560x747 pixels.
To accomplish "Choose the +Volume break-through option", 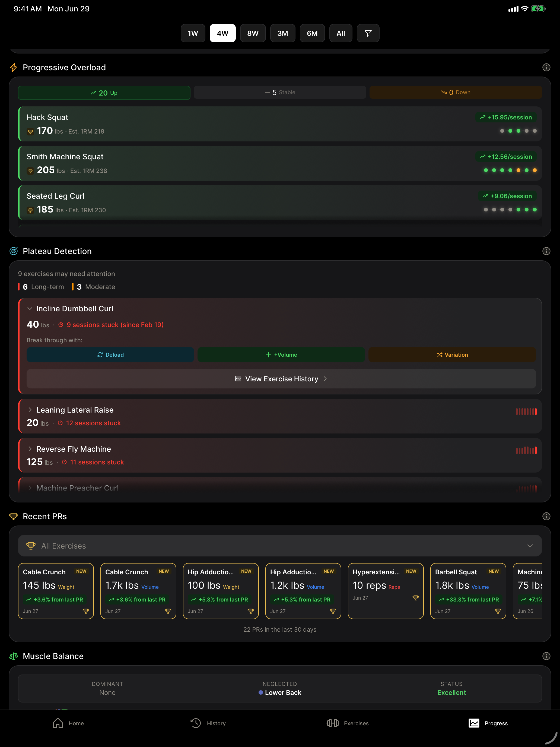I will coord(281,354).
